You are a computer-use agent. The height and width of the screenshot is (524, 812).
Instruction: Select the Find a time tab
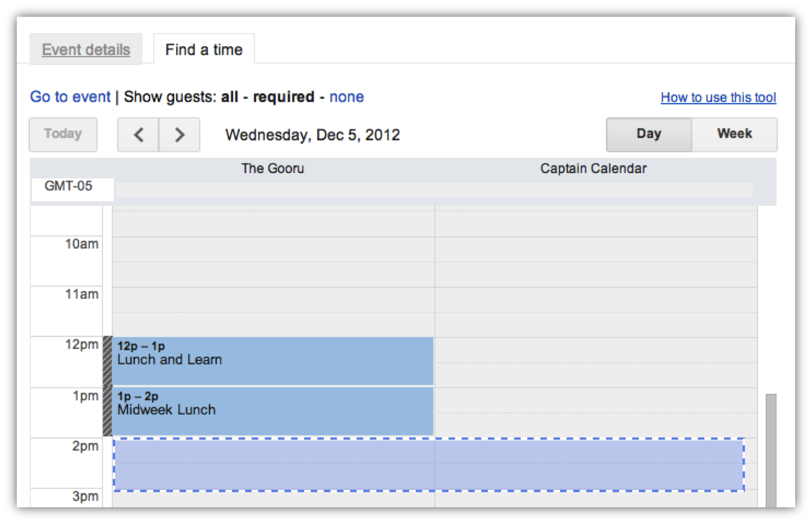point(204,49)
